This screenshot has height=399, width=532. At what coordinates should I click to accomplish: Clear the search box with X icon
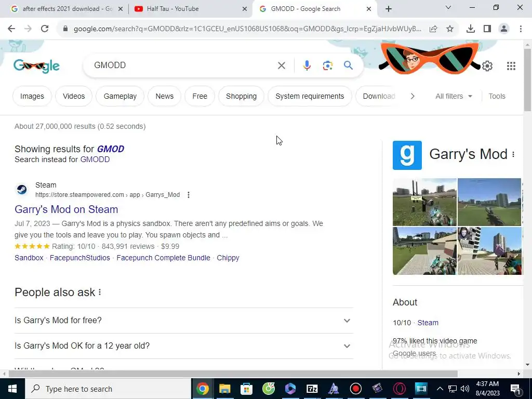click(x=282, y=65)
